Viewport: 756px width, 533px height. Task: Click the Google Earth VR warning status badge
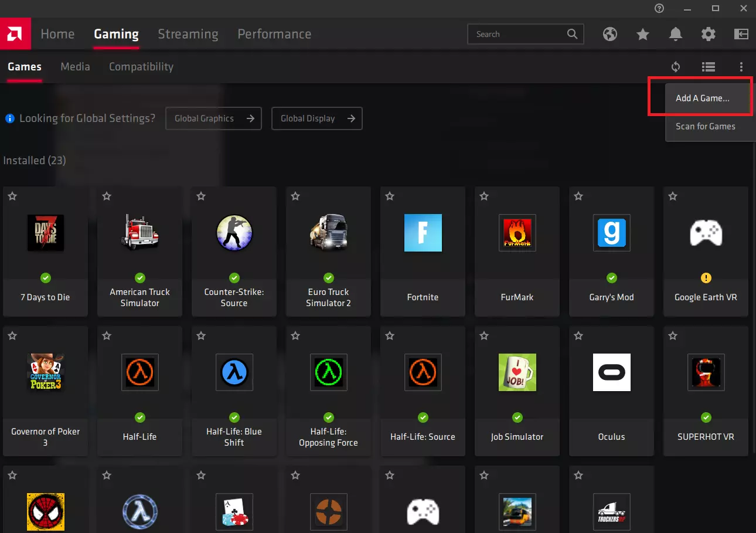click(706, 278)
